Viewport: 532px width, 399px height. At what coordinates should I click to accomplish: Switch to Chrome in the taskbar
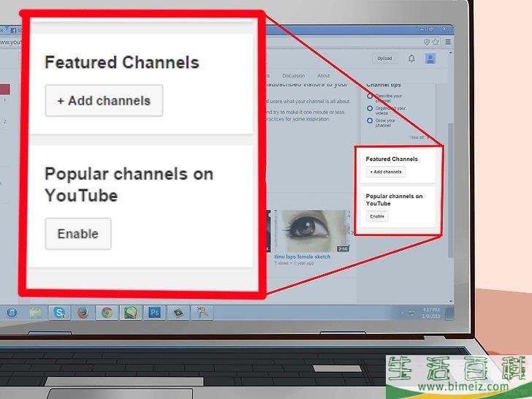(x=107, y=313)
